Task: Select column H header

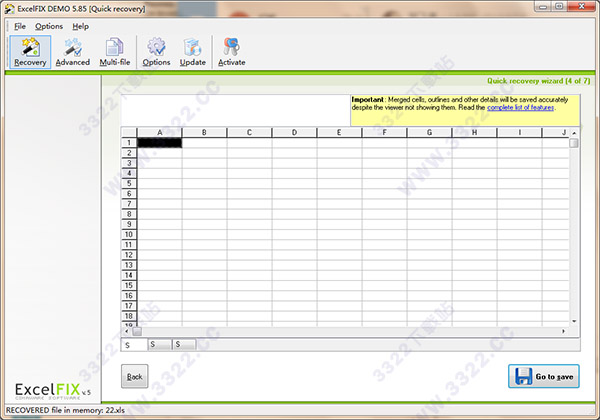Action: pyautogui.click(x=474, y=132)
